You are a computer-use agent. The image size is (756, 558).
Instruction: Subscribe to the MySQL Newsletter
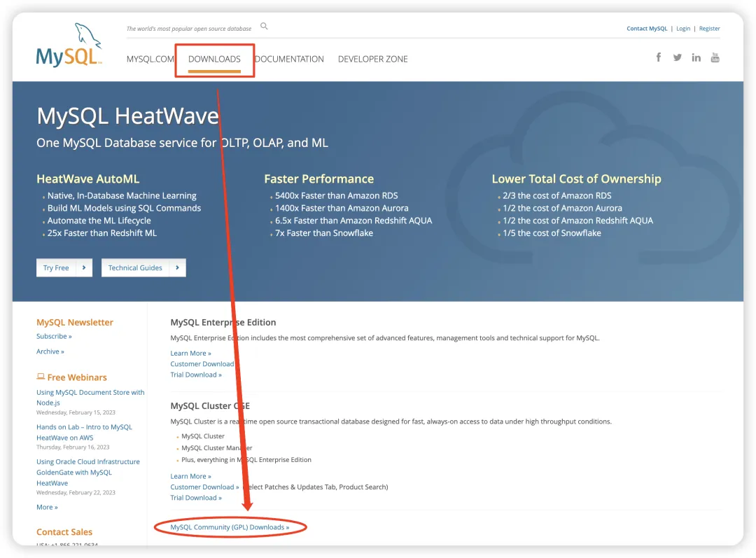(x=54, y=336)
